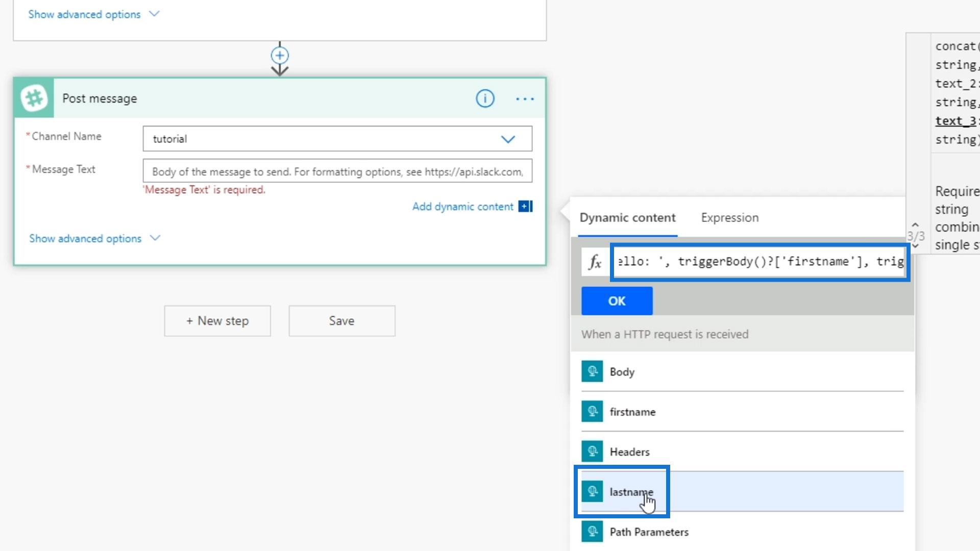Click the Slack icon on Post message
Screen dimensions: 980x551
click(x=34, y=98)
